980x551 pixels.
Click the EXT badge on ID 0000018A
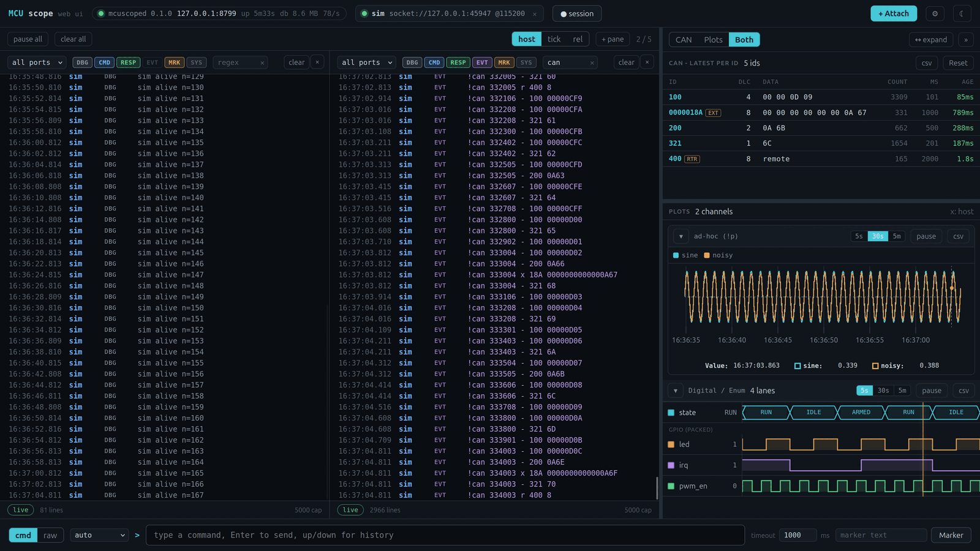click(x=714, y=113)
